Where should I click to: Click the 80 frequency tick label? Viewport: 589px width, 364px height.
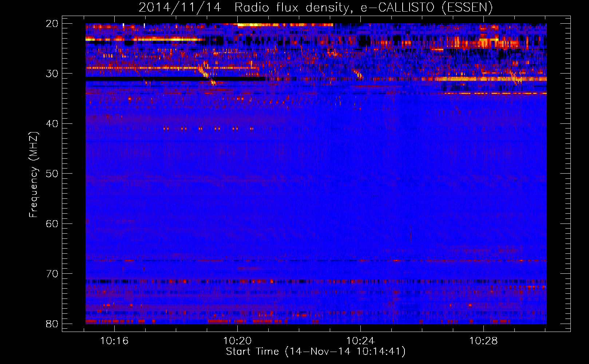(x=52, y=324)
